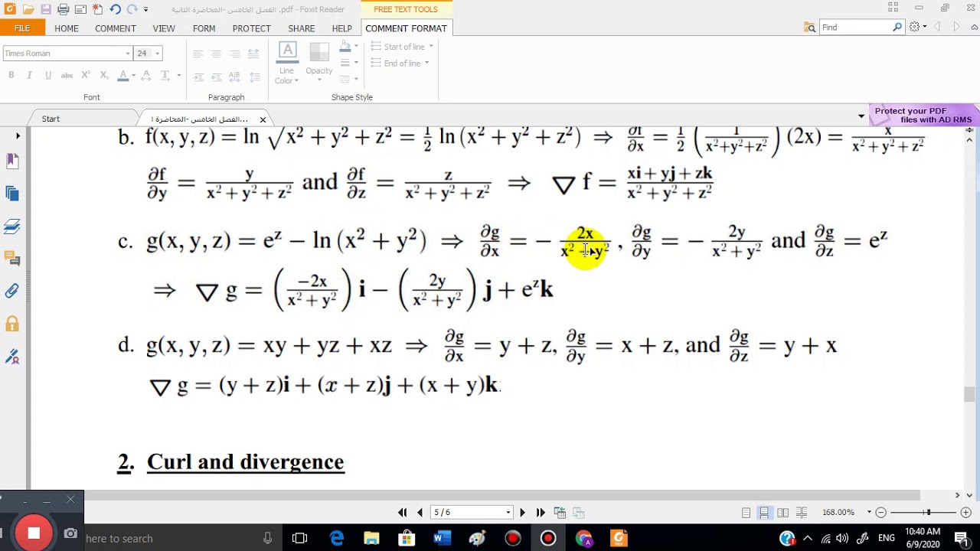Click the zoom slider handle
Viewport: 980px width, 551px height.
coord(927,512)
